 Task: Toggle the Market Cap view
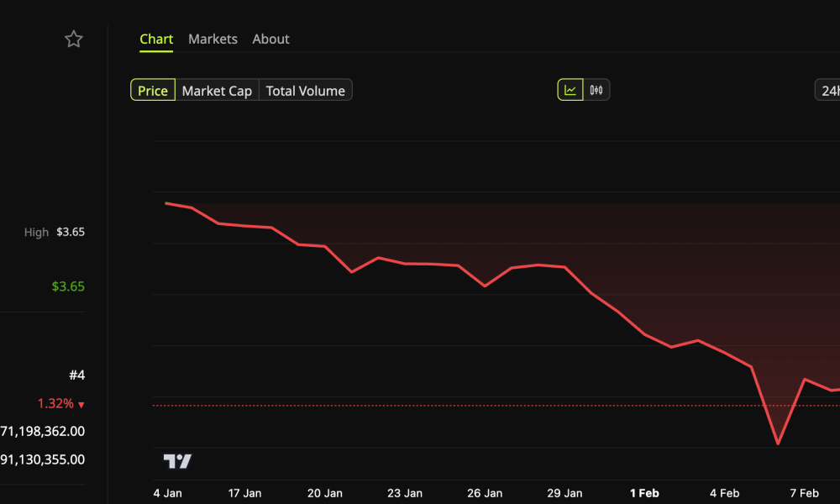[217, 90]
